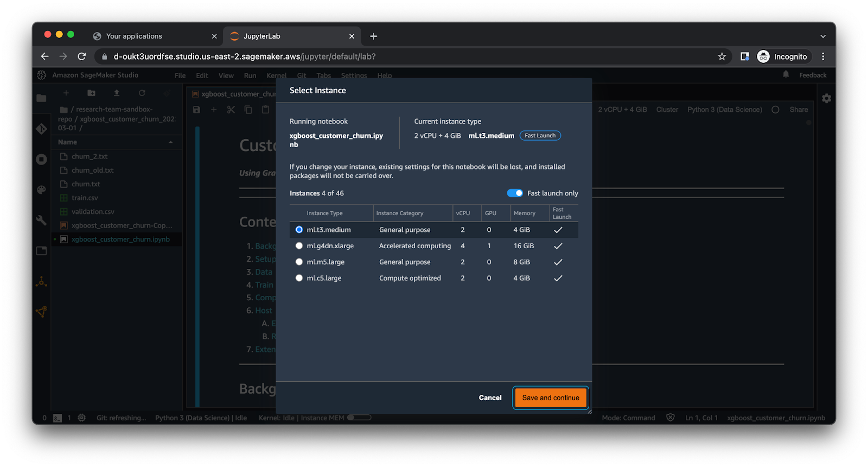Bookmark page with the star icon
Viewport: 868px width, 467px height.
(x=722, y=56)
